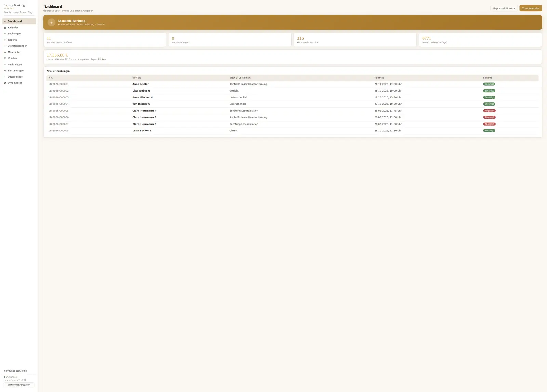Click the Kommende Termine card showing 316
The height and width of the screenshot is (392, 547).
point(355,40)
